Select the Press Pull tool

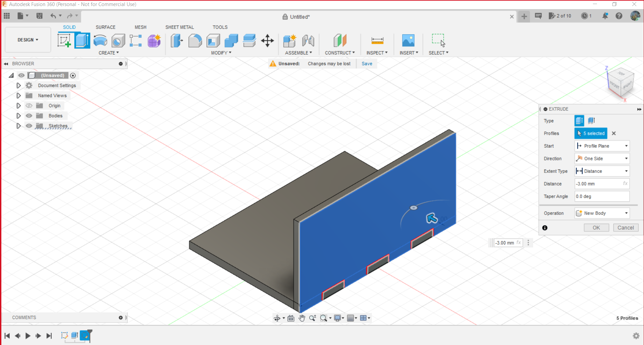click(177, 41)
